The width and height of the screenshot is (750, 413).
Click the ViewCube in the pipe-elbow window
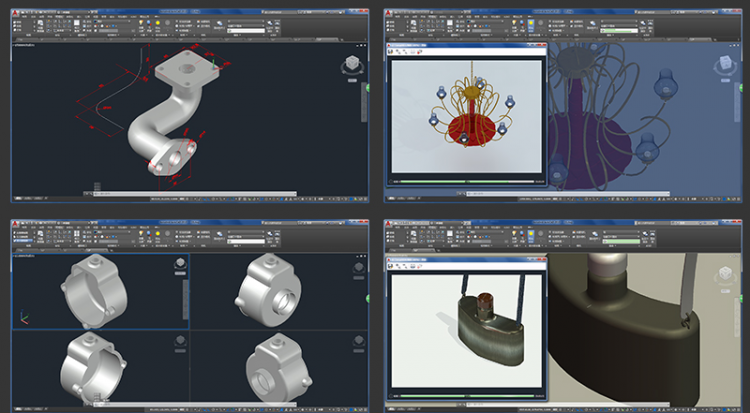point(353,64)
